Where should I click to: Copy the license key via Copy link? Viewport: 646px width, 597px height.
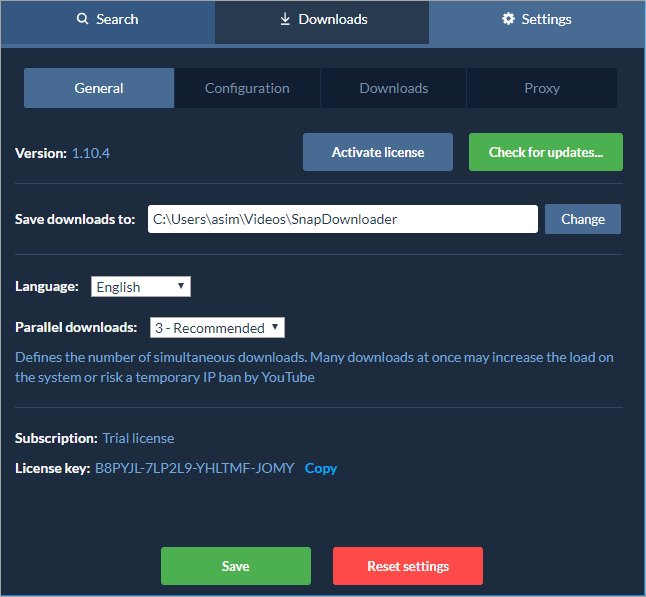321,468
